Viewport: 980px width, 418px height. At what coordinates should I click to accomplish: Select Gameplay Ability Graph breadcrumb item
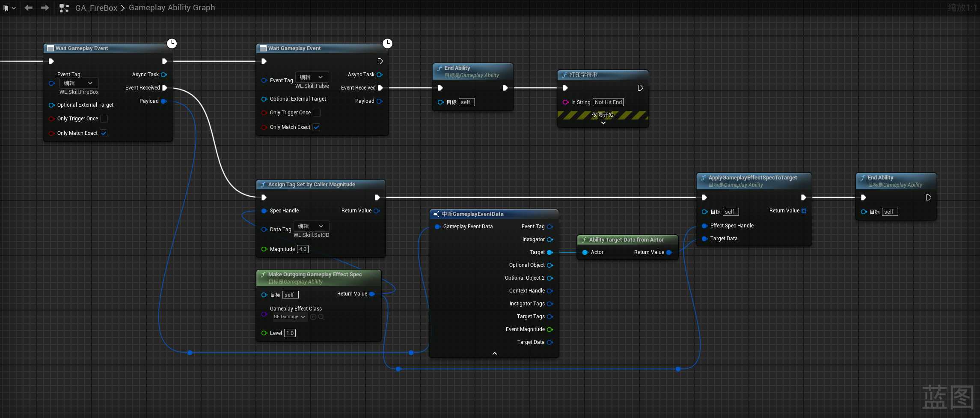tap(172, 8)
